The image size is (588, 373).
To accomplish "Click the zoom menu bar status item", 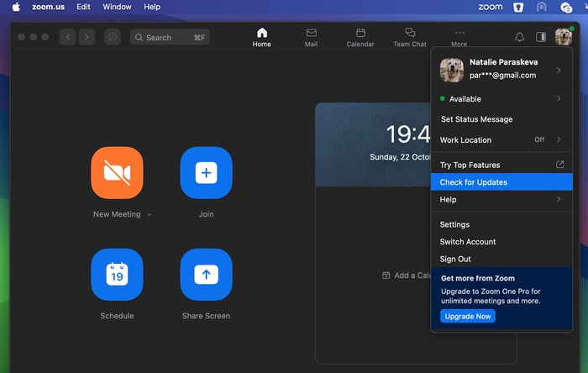I will (x=490, y=7).
